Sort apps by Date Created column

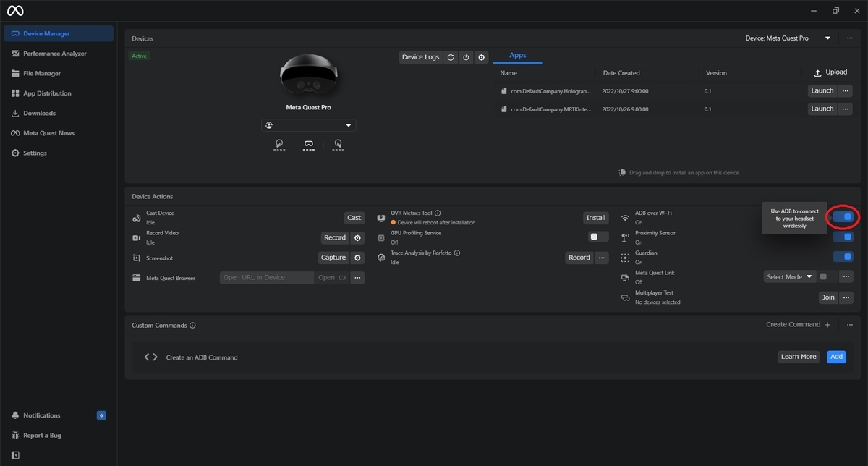click(x=621, y=73)
